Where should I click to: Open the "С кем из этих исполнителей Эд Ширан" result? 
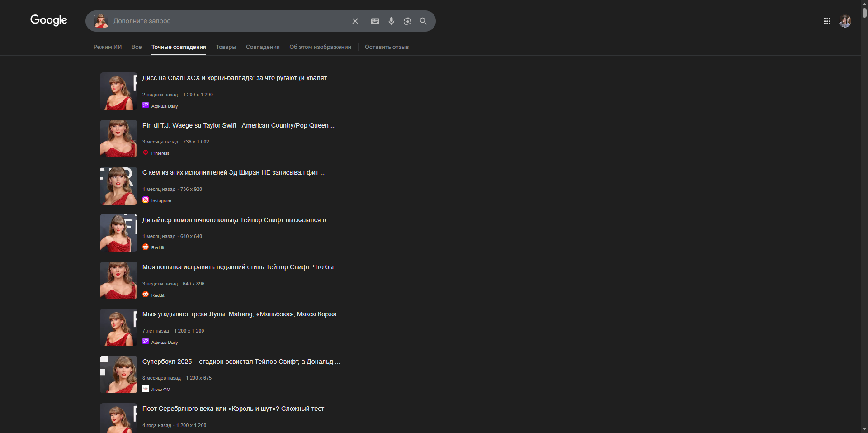click(x=234, y=172)
